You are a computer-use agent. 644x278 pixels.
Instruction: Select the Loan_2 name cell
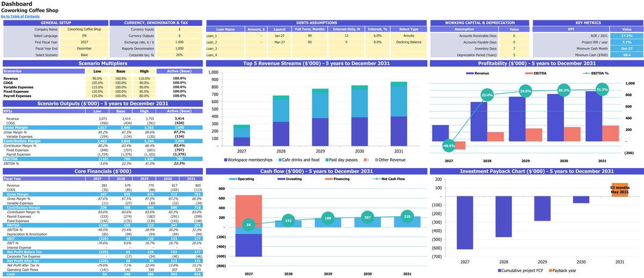(225, 42)
